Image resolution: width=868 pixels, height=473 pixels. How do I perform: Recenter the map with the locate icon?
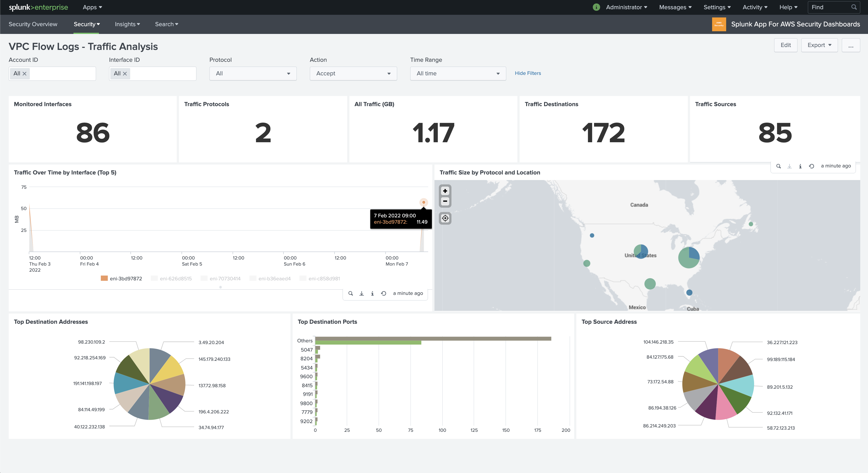click(445, 218)
